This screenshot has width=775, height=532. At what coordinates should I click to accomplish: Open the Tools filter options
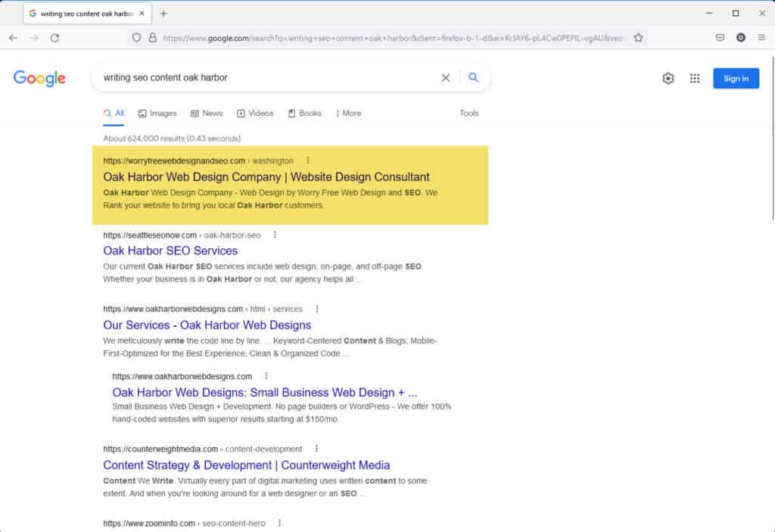pos(468,114)
